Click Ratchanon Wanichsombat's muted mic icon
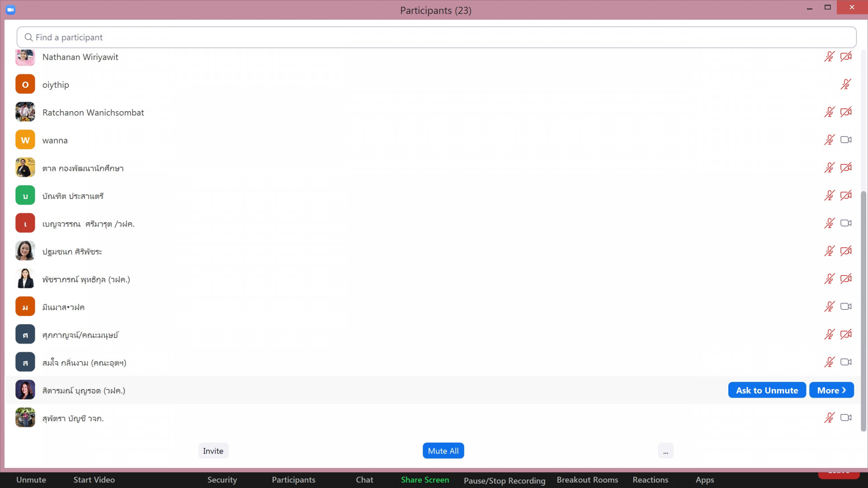This screenshot has width=868, height=488. 829,112
